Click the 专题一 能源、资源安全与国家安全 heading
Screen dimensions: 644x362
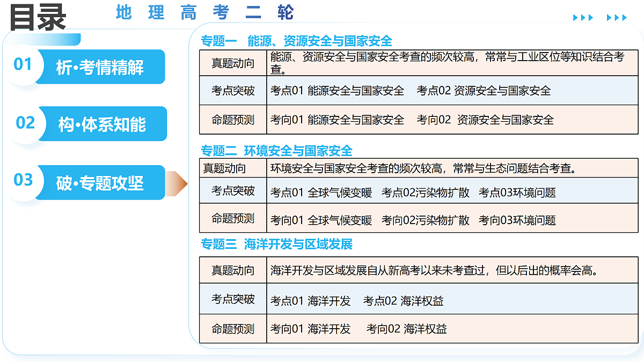click(297, 41)
